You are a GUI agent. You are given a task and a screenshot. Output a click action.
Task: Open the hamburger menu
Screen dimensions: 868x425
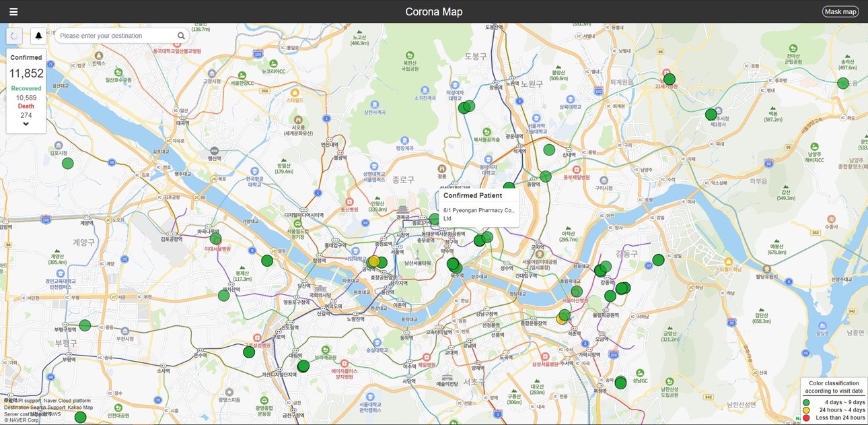(13, 11)
